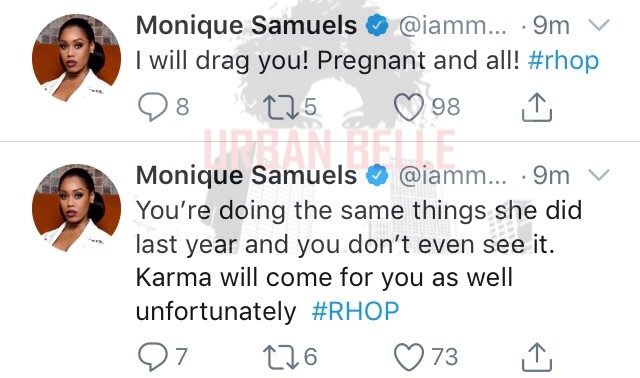Share the second tweet via share icon
This screenshot has width=640, height=378.
click(537, 357)
